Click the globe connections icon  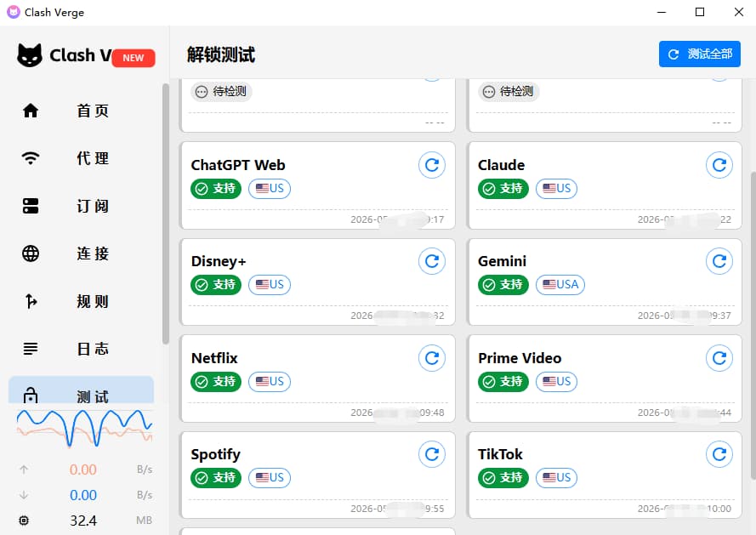click(31, 253)
